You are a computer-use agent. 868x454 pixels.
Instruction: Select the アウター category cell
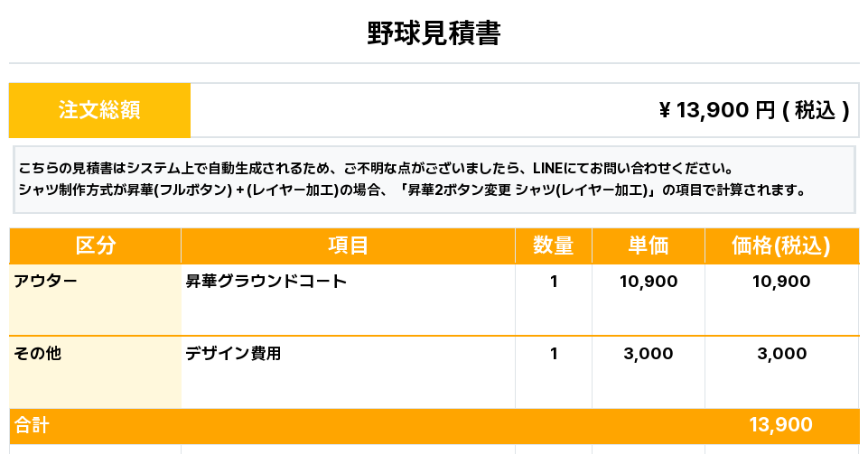pos(46,281)
